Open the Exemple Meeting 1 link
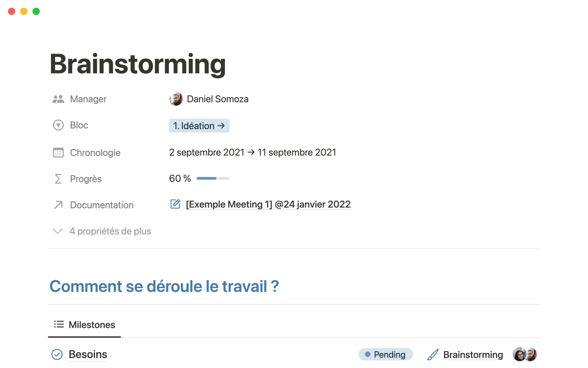 coord(268,204)
